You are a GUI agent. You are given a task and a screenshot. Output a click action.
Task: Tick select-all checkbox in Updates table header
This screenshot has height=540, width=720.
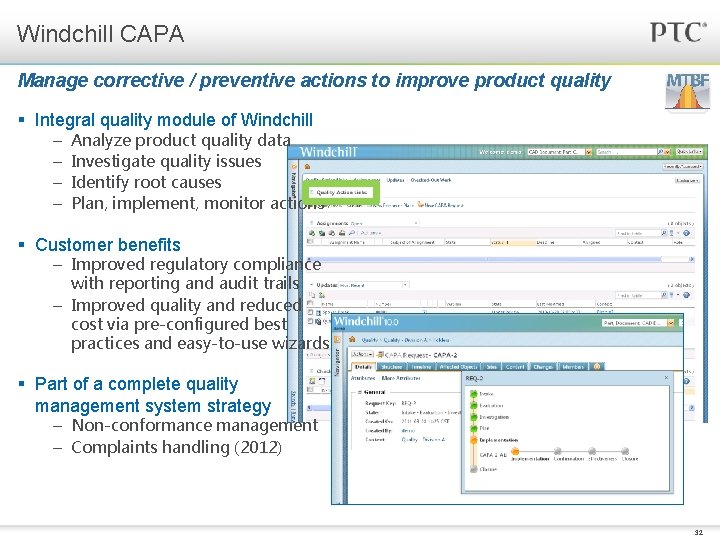tap(310, 304)
